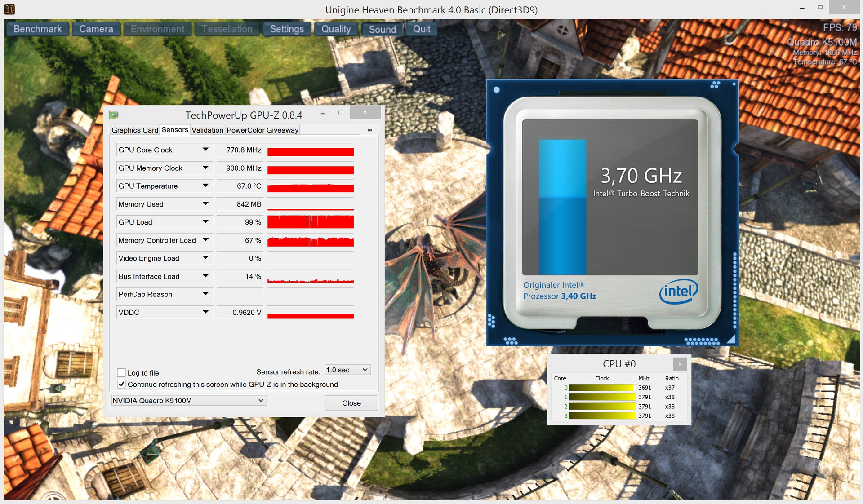Screen dimensions: 863x504
Task: Open GPU Core Clock sensor dropdown
Action: pyautogui.click(x=205, y=150)
